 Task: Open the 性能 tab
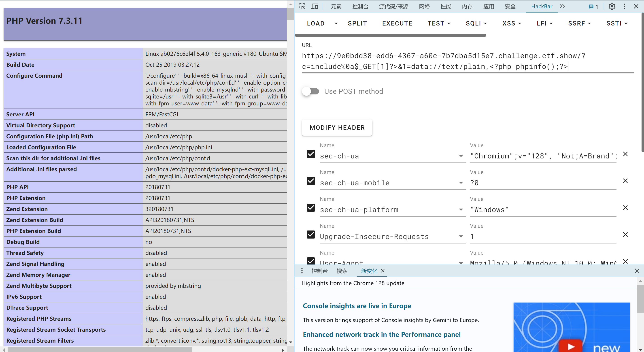(x=446, y=6)
